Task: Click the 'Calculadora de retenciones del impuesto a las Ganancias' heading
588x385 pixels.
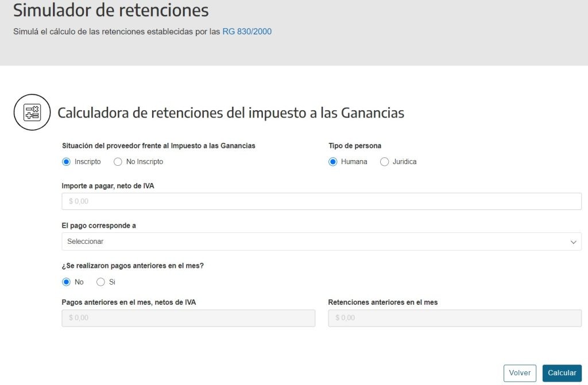Action: (x=231, y=113)
